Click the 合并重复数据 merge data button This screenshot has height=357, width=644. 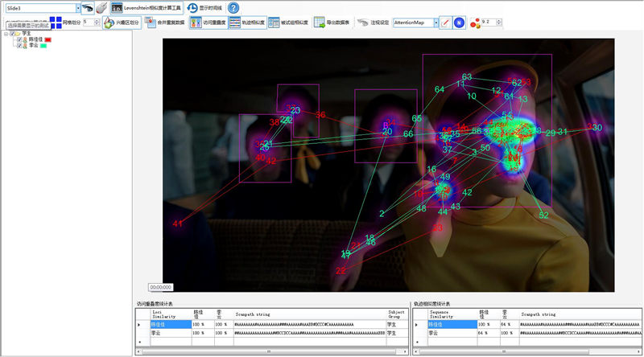tap(165, 23)
